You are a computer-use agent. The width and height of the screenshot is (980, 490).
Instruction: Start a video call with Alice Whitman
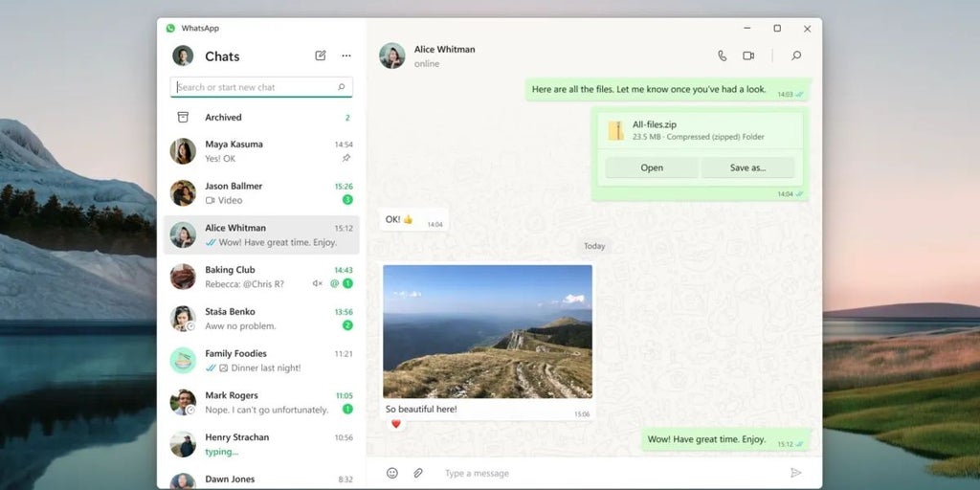tap(748, 56)
